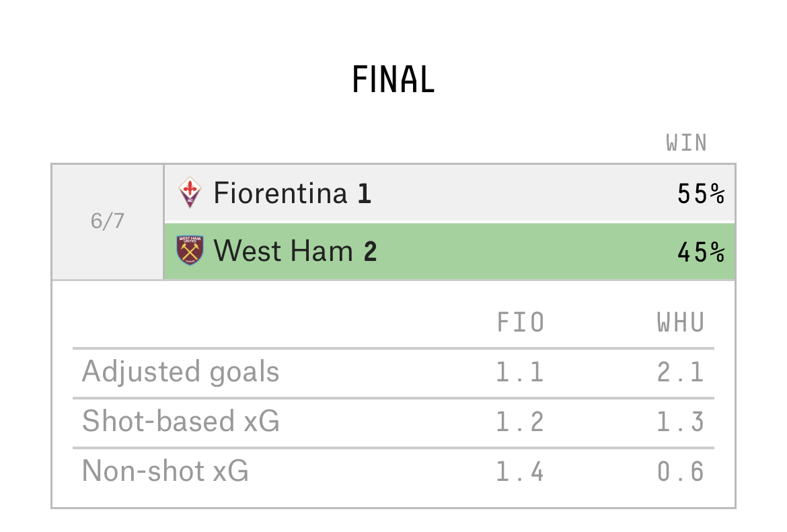Select the Adjusted goals row label
Viewport: 787px width, 532px height.
181,372
